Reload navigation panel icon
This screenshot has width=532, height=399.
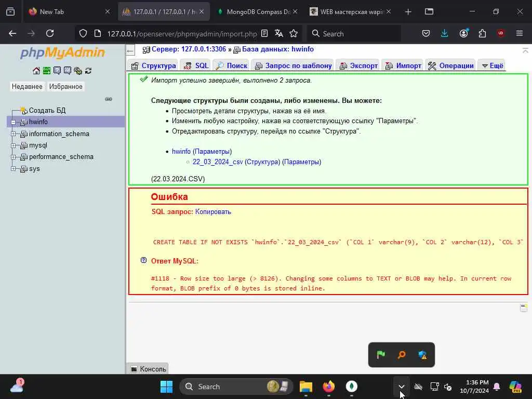pyautogui.click(x=88, y=71)
